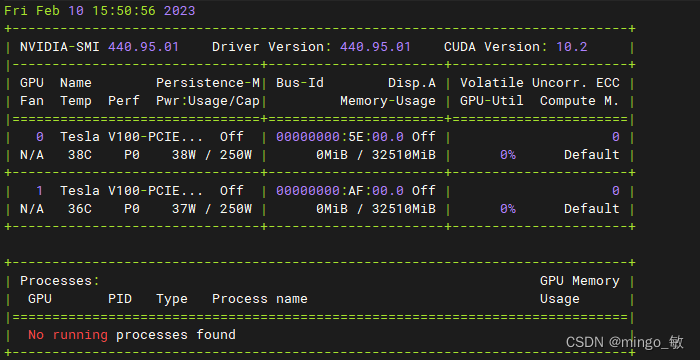Screen dimensions: 700x360
Task: Select the 36C temperature value
Action: click(x=79, y=209)
